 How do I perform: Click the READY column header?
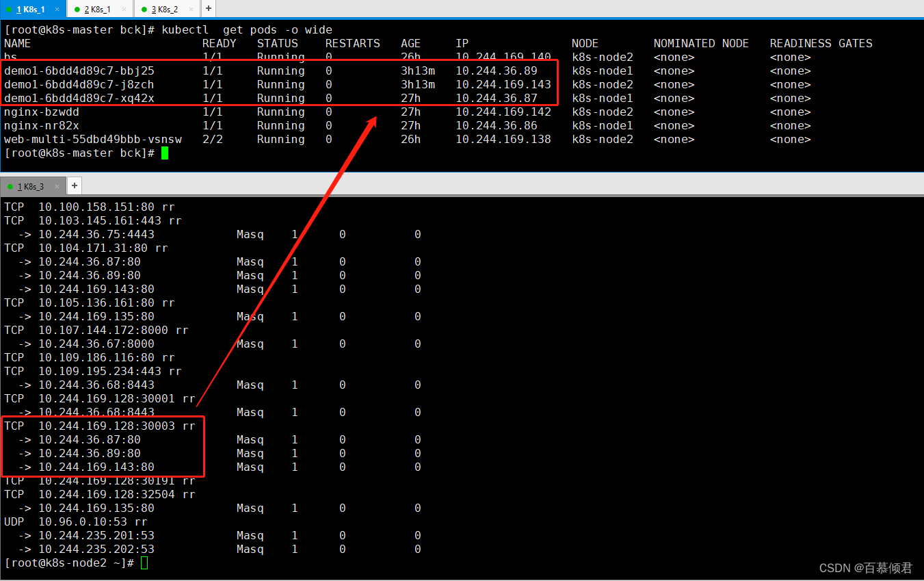coord(220,44)
